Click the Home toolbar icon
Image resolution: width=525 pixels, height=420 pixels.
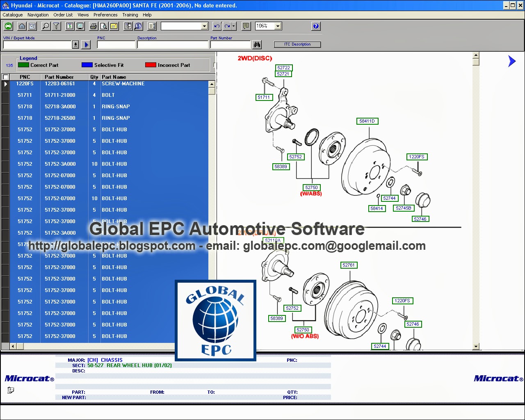[21, 26]
